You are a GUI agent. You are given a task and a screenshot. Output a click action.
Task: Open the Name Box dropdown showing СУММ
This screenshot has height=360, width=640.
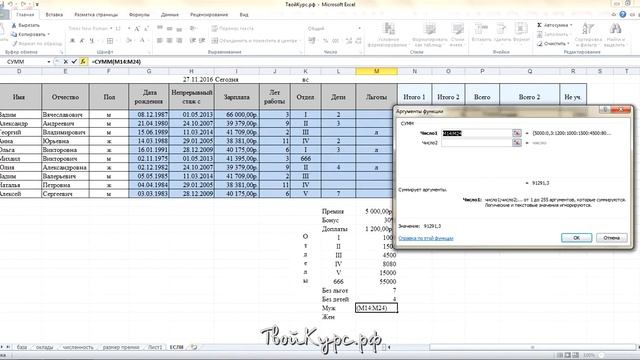49,62
